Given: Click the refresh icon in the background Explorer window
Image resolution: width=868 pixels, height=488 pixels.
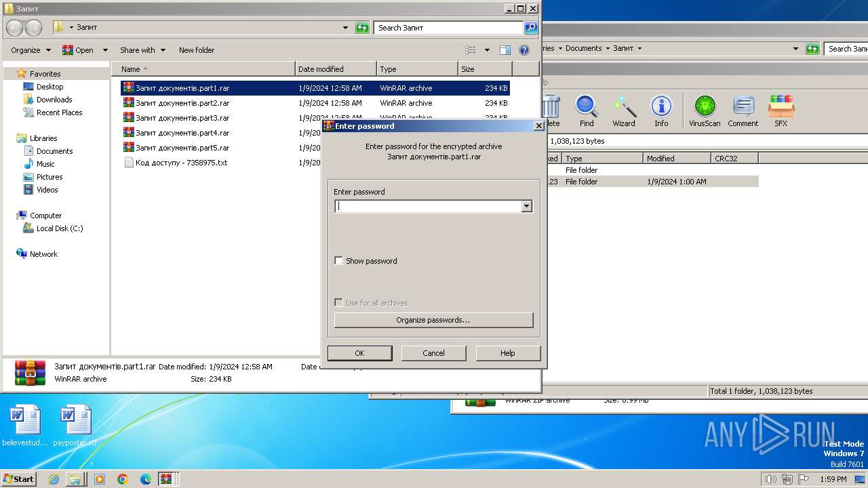Looking at the screenshot, I should [812, 49].
